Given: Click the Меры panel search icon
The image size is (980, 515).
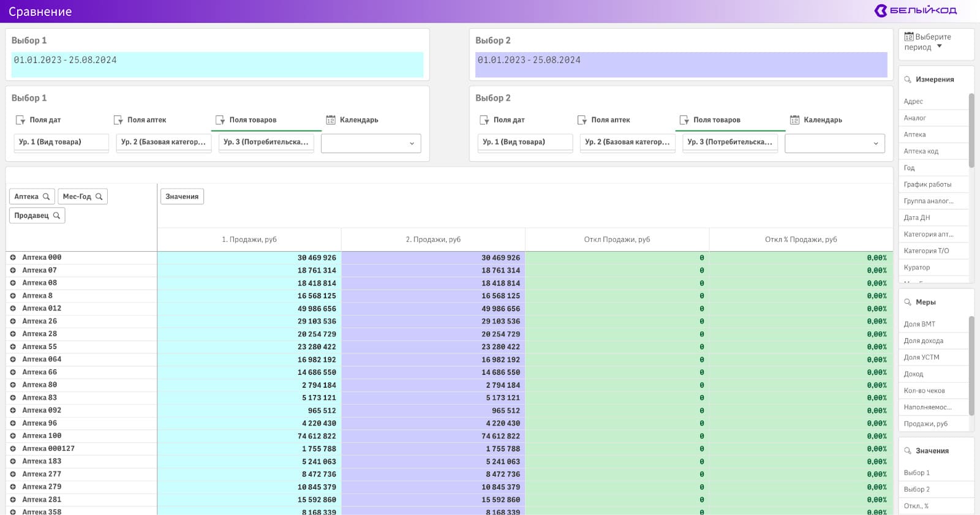Looking at the screenshot, I should pyautogui.click(x=908, y=303).
